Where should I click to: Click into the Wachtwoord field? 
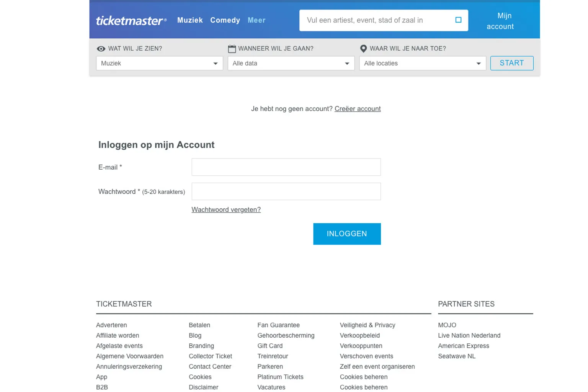tap(286, 191)
